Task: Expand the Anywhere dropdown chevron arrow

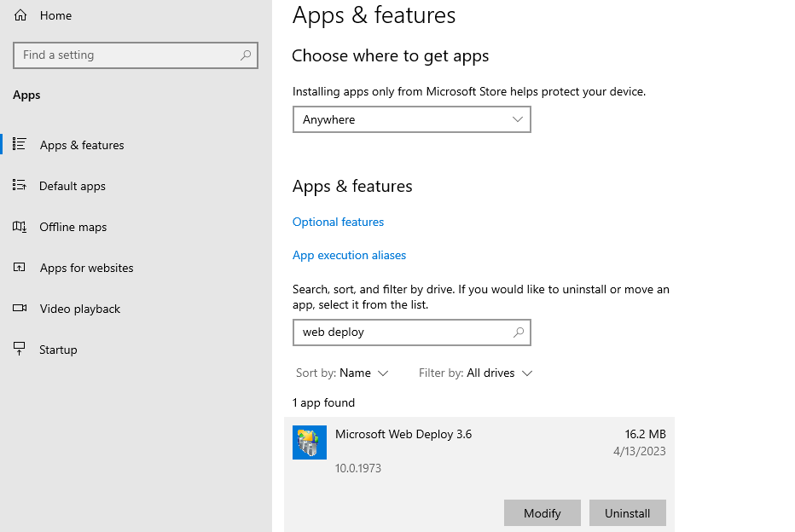Action: click(x=517, y=119)
